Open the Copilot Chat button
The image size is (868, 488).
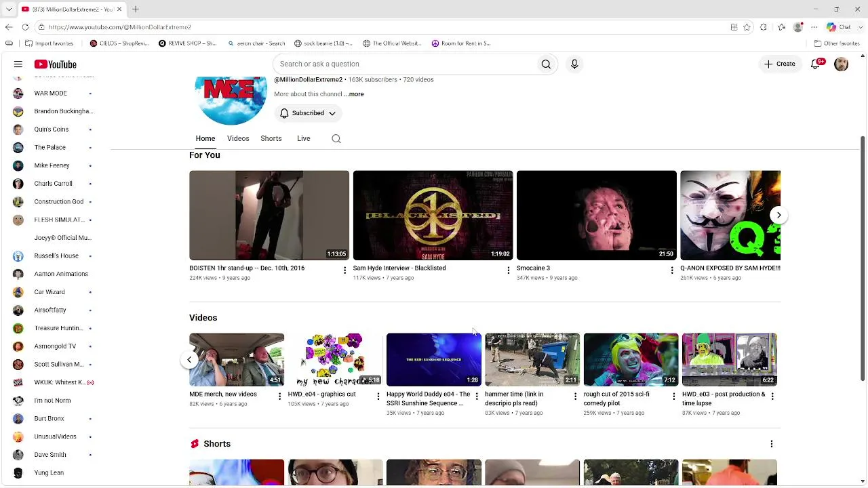coord(839,27)
